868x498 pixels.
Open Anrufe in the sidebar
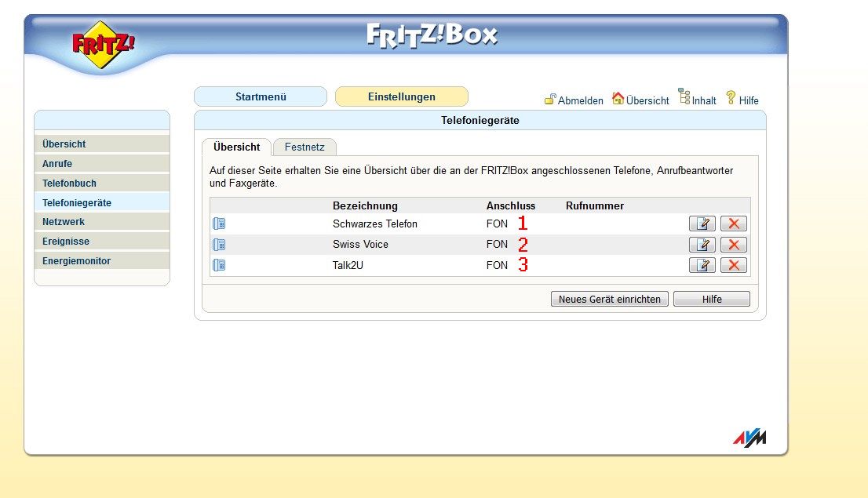(x=102, y=164)
